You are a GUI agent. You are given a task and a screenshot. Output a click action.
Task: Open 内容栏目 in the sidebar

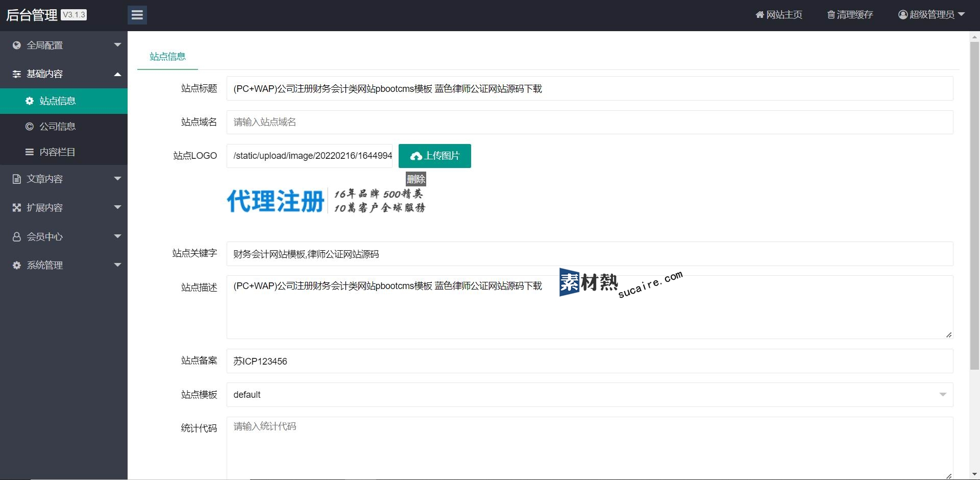point(57,152)
